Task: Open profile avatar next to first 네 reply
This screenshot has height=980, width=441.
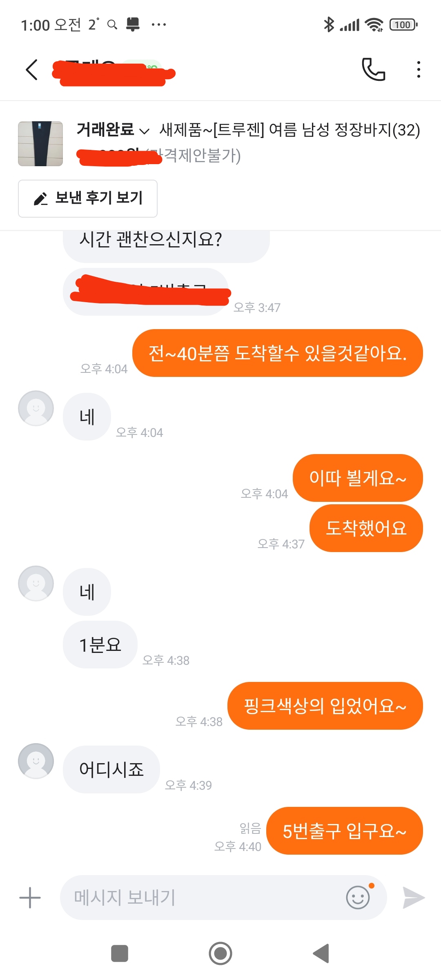Action: tap(36, 408)
